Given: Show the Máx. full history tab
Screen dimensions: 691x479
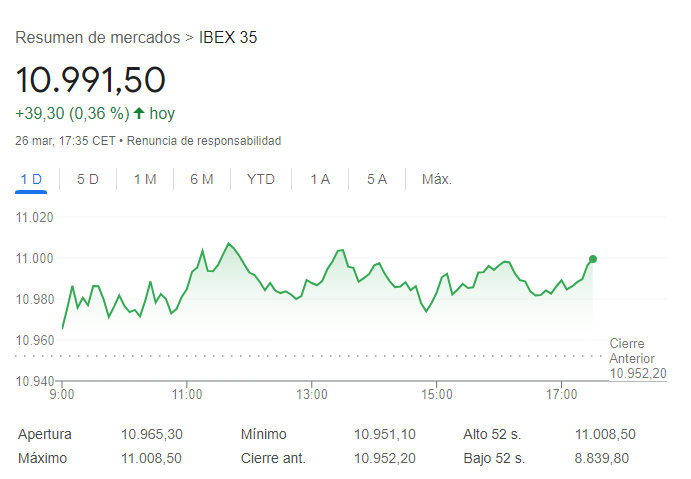Looking at the screenshot, I should [437, 179].
